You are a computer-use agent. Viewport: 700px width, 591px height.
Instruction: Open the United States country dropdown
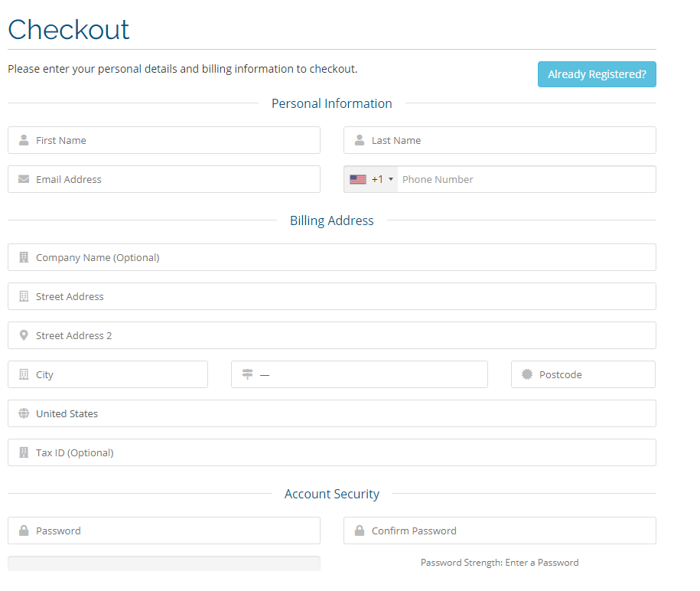click(332, 413)
